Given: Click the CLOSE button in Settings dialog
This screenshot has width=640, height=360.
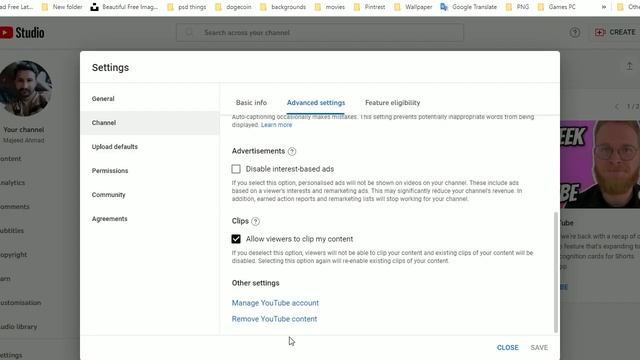Looking at the screenshot, I should coord(507,347).
